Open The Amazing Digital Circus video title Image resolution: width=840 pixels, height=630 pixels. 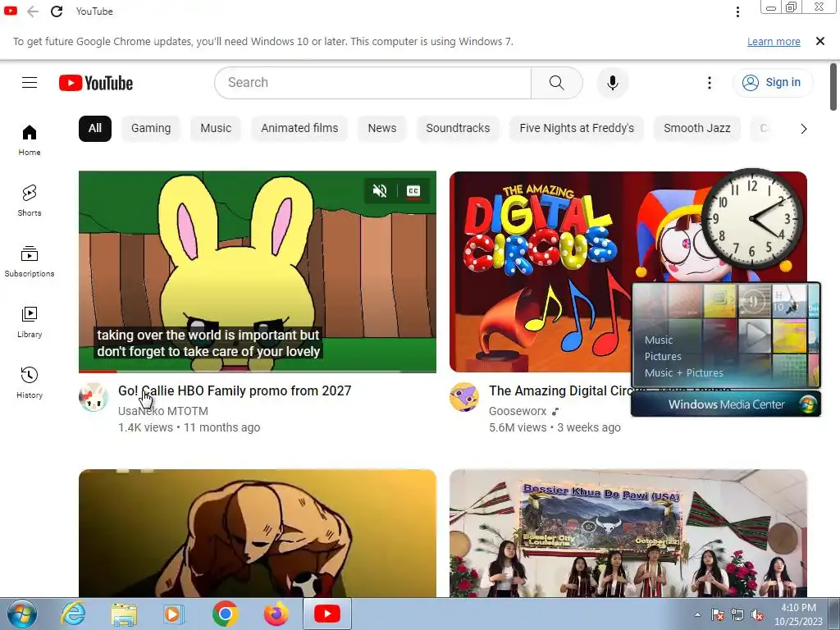tap(559, 390)
